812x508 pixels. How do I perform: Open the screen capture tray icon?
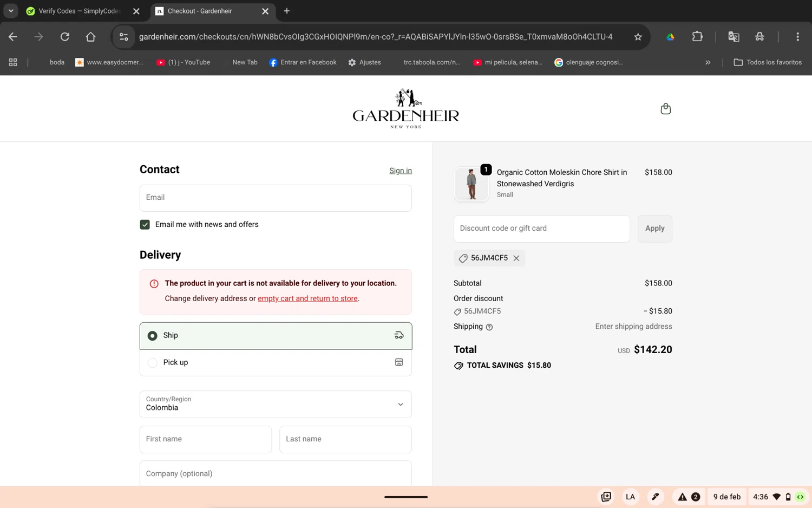pos(606,497)
